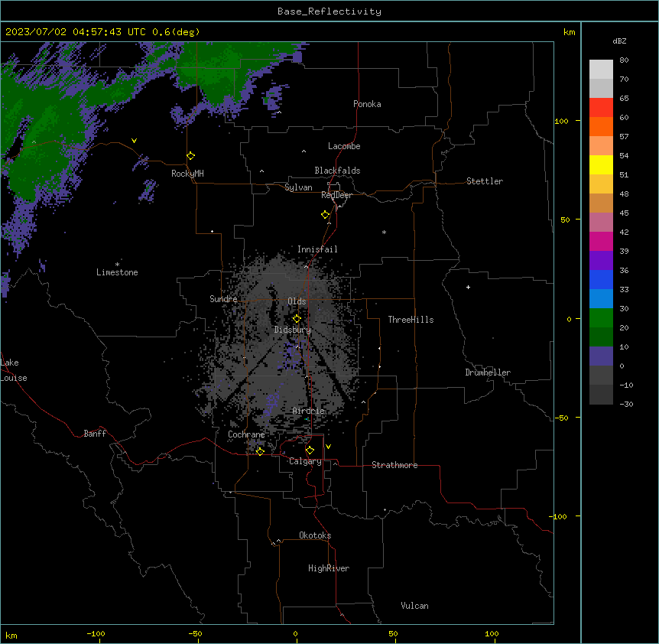Screen dimensions: 659x644
Task: Click the -100 bottom axis tick label
Action: click(x=96, y=633)
